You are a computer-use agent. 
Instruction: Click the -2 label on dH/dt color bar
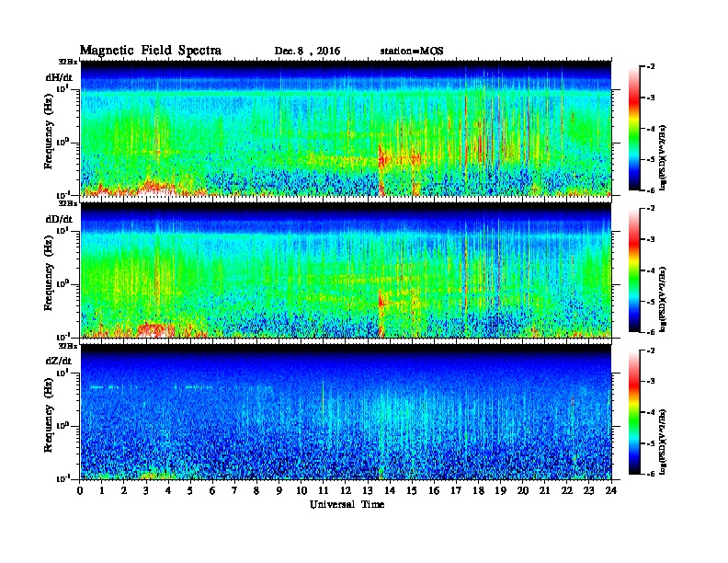[x=651, y=67]
